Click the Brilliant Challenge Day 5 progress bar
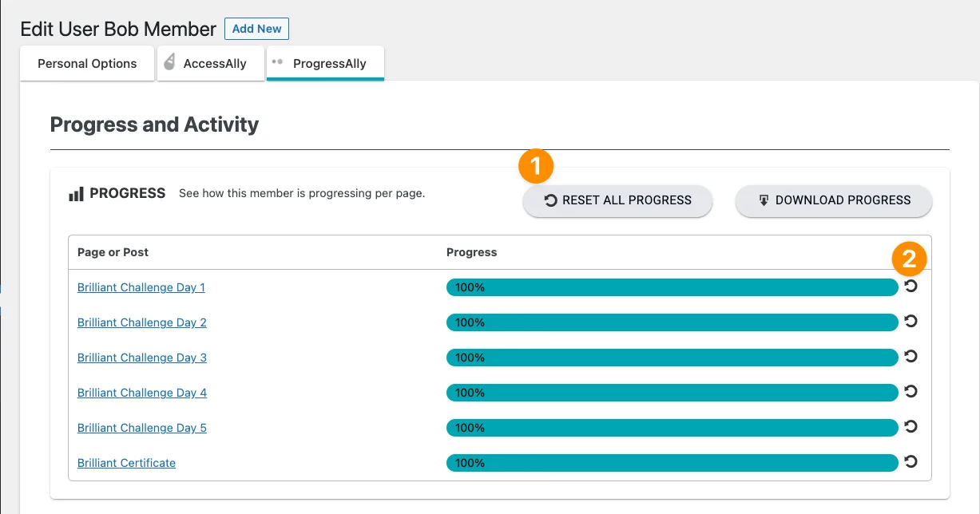 pyautogui.click(x=672, y=428)
